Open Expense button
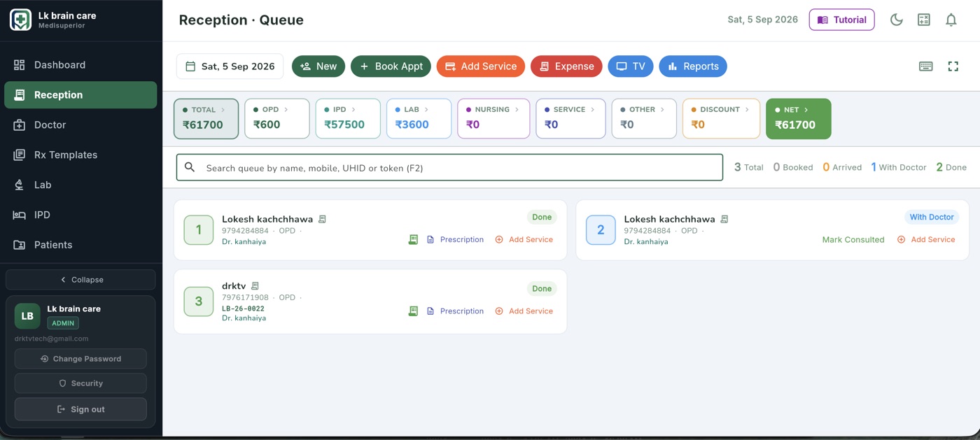980x440 pixels. (566, 66)
